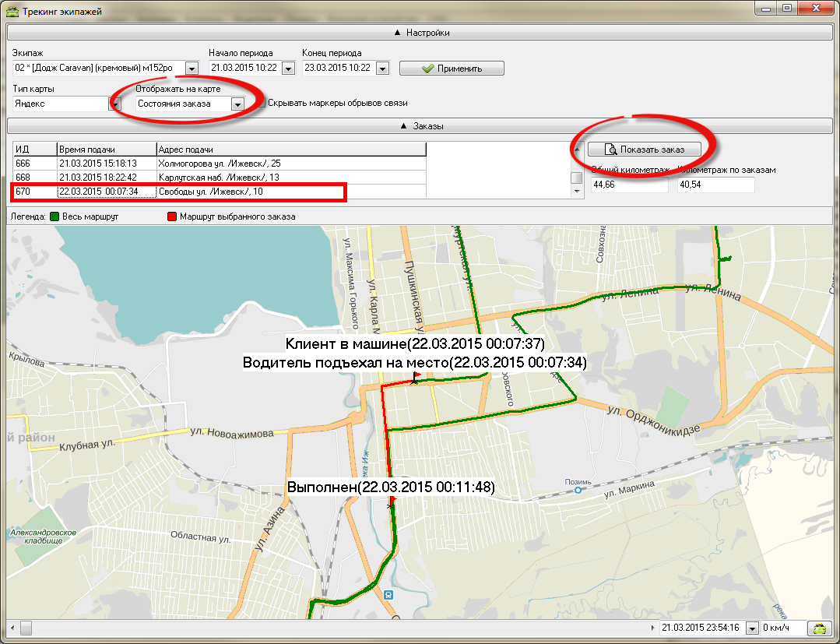Collapse the Настройки settings panel

pyautogui.click(x=420, y=33)
